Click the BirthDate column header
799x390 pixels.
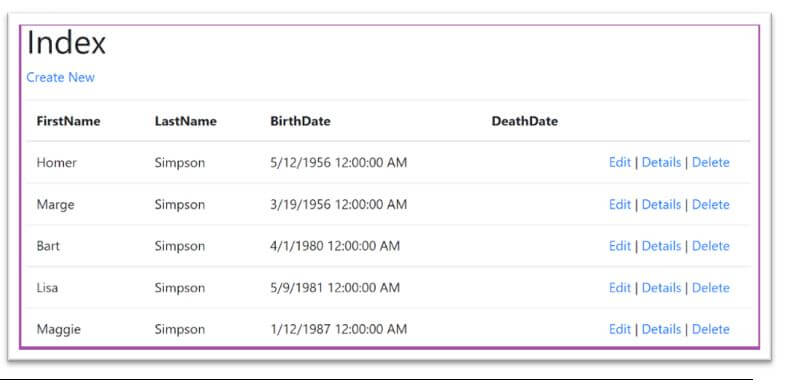300,121
